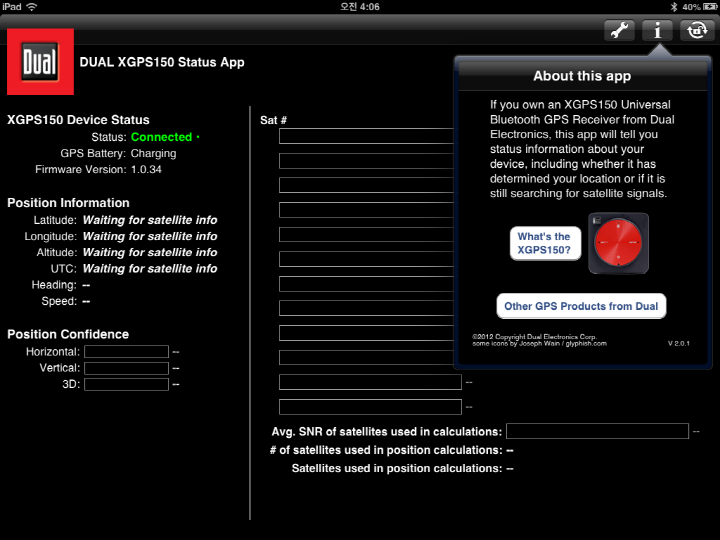
Task: Tap the Sat # column header
Action: point(273,120)
